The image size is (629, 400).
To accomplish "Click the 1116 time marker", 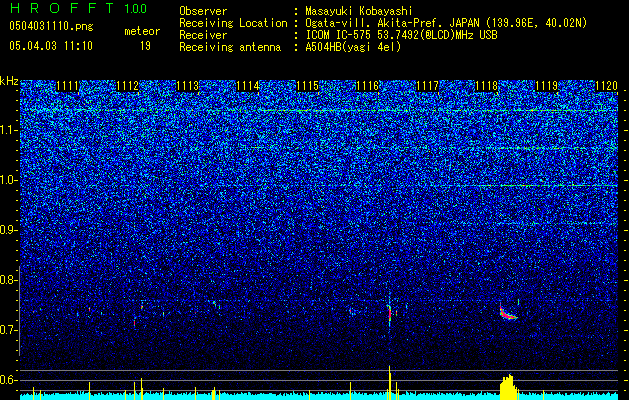I will [x=367, y=86].
